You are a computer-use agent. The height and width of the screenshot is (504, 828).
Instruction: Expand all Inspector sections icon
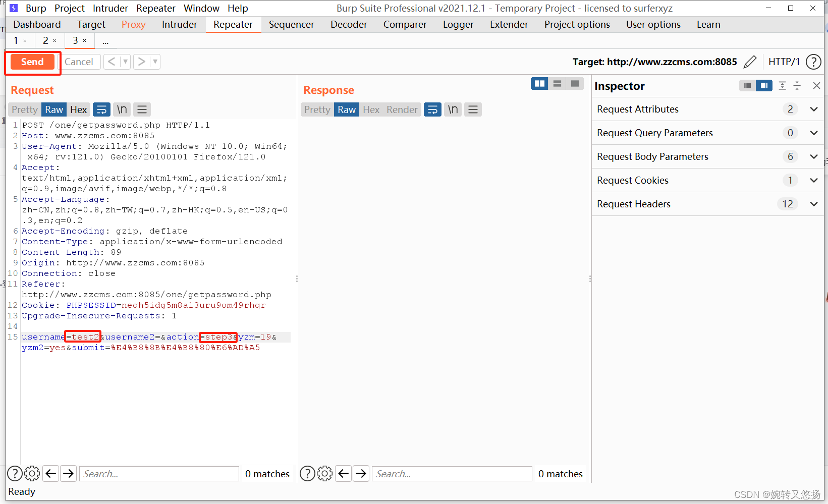[x=782, y=86]
